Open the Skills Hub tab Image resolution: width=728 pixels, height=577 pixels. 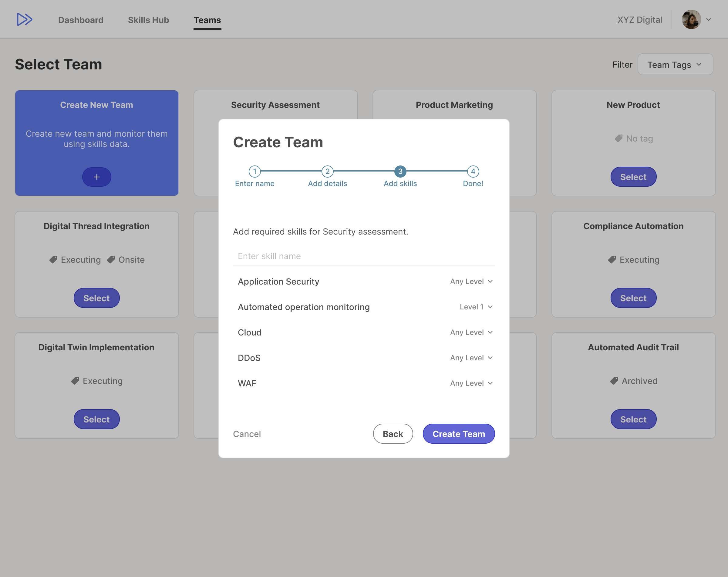click(x=148, y=20)
